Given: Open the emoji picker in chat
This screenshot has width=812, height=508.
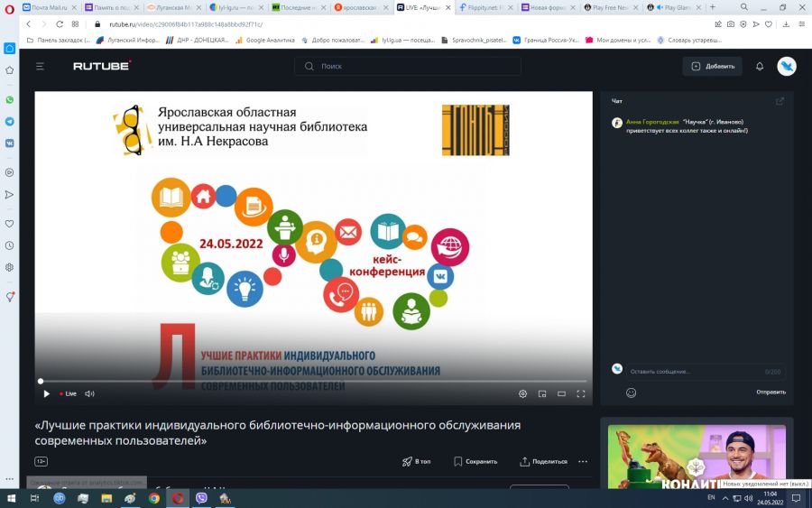Looking at the screenshot, I should coord(631,393).
